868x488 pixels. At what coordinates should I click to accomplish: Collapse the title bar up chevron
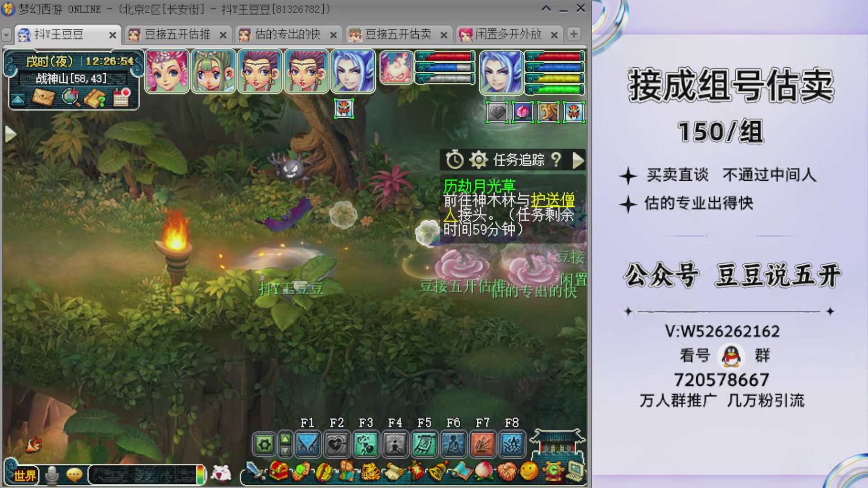546,8
